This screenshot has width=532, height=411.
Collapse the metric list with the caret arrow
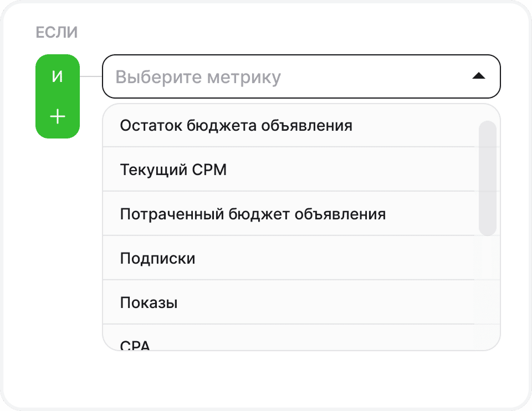478,76
